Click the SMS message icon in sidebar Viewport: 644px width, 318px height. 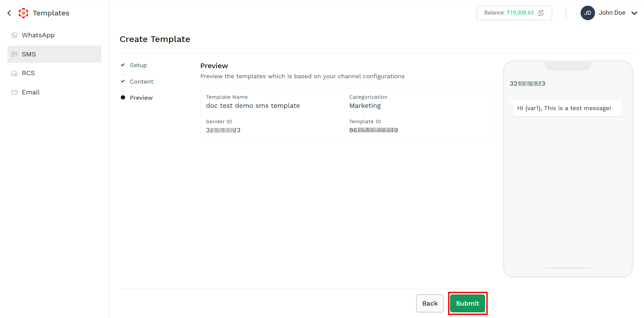pos(14,54)
